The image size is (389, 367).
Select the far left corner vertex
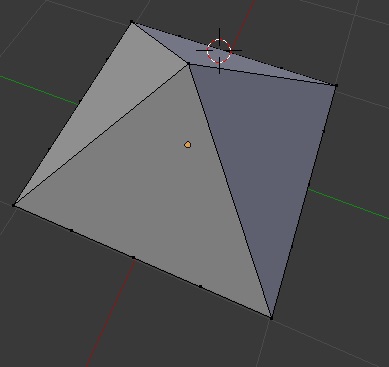point(14,205)
